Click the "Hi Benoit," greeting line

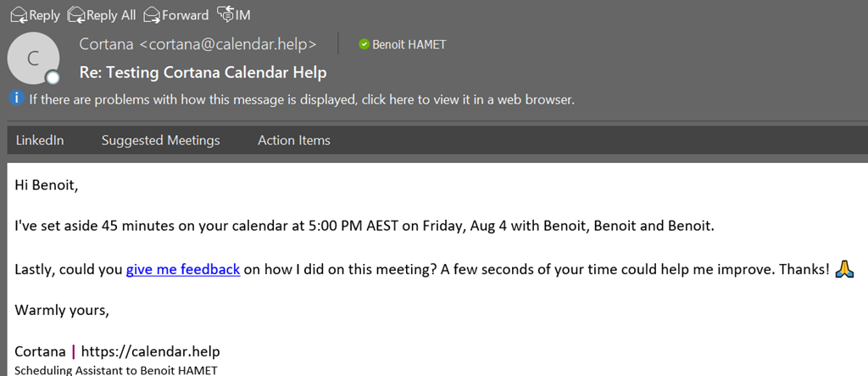(46, 185)
